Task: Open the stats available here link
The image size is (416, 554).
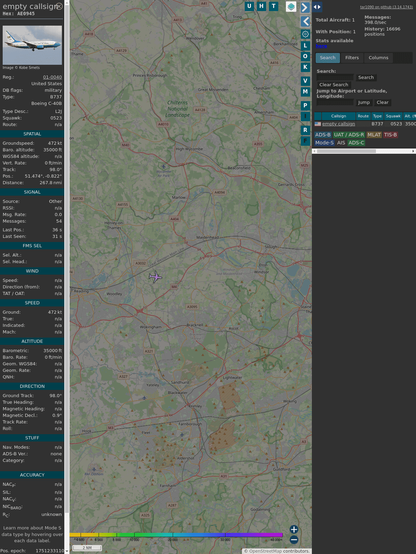Action: 321,46
